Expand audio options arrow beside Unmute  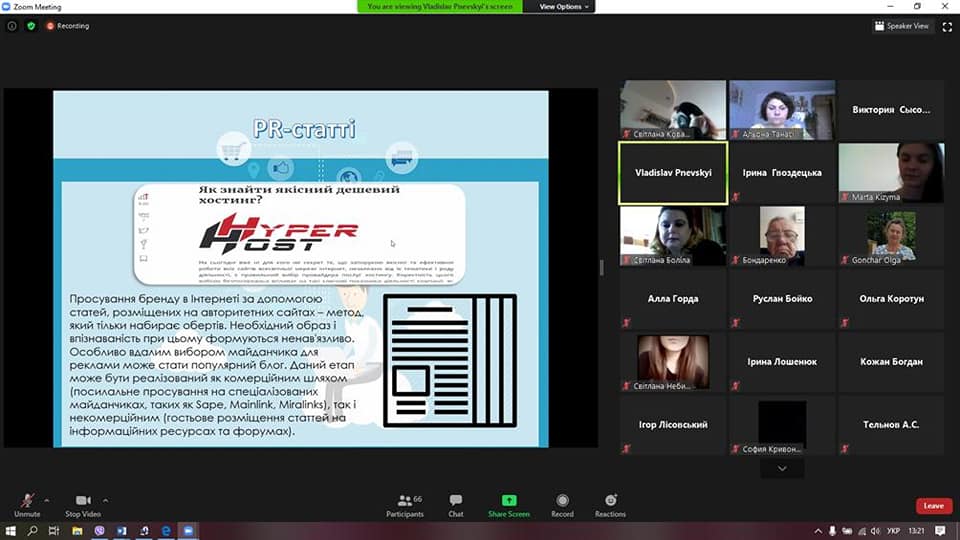[x=47, y=500]
